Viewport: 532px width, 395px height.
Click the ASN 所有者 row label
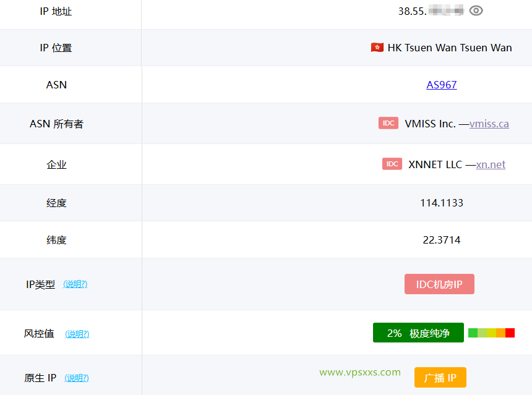point(56,124)
